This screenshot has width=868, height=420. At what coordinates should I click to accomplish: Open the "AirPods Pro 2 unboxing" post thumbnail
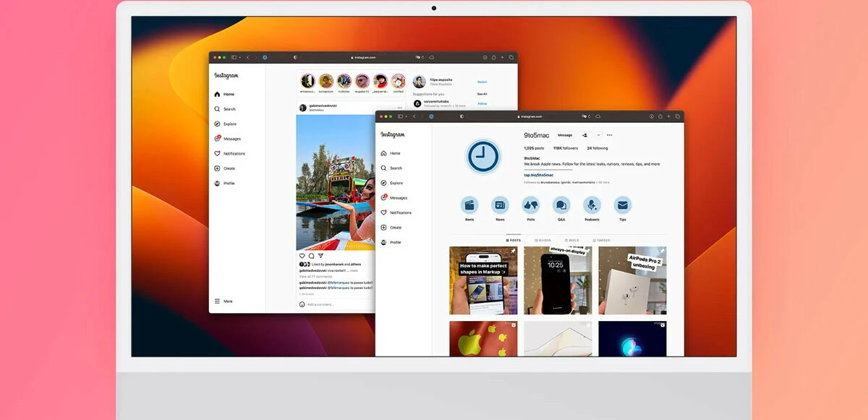point(633,280)
